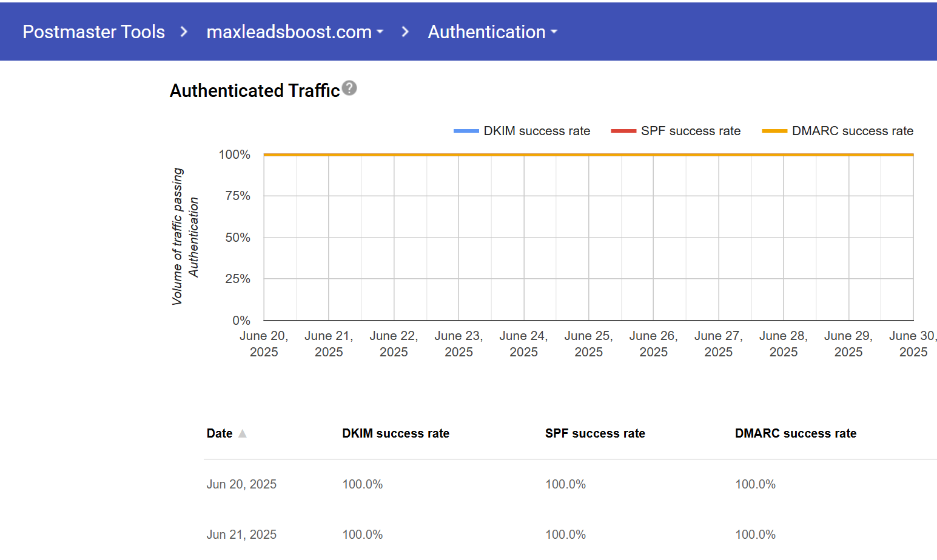
Task: Sort table using the Date arrow icon
Action: [243, 433]
